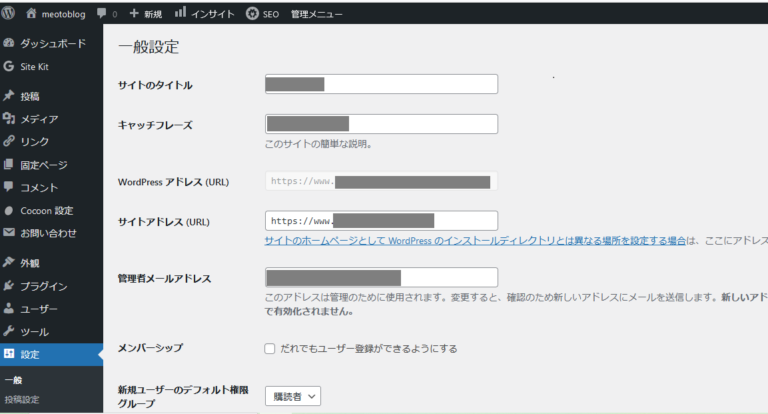This screenshot has width=768, height=414.
Task: Enable だれでもユーザー登録ができるようにする checkbox
Action: (269, 349)
